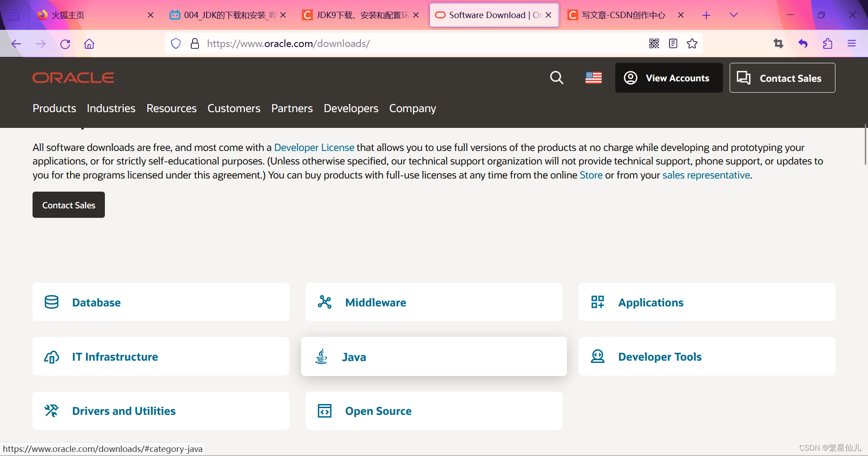Click the Middleware network icon
Image resolution: width=868 pixels, height=456 pixels.
pyautogui.click(x=325, y=302)
